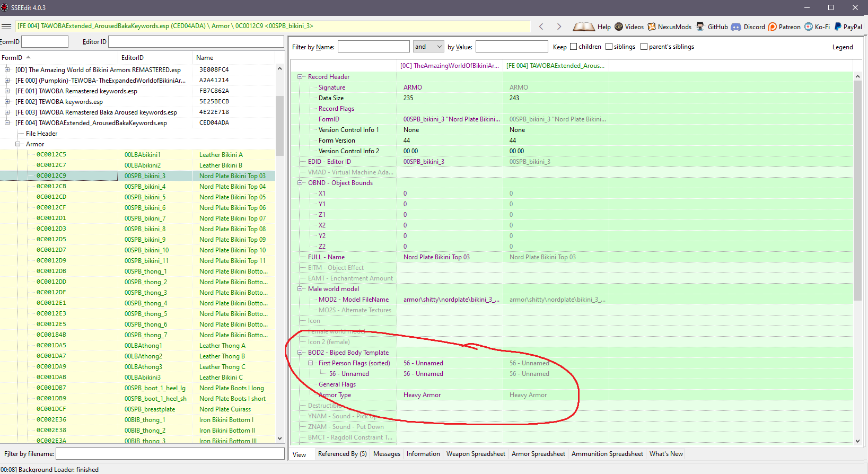Go back with the left navigation arrow
The width and height of the screenshot is (868, 474).
541,27
